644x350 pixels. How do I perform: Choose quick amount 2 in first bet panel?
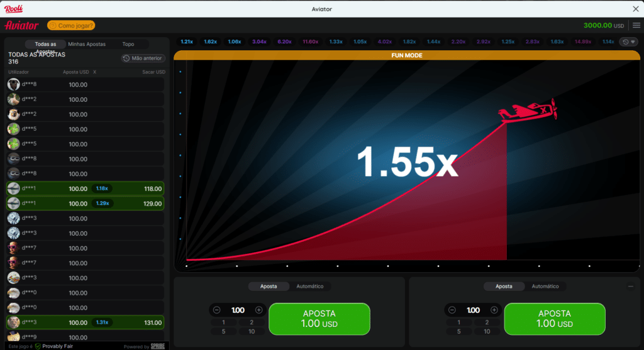(x=252, y=322)
